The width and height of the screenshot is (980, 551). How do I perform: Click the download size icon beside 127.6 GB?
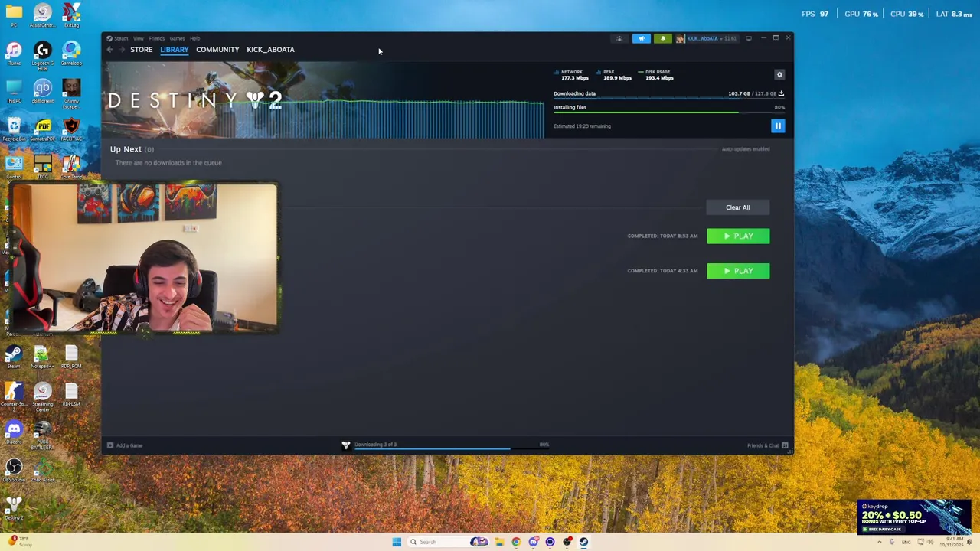[781, 93]
